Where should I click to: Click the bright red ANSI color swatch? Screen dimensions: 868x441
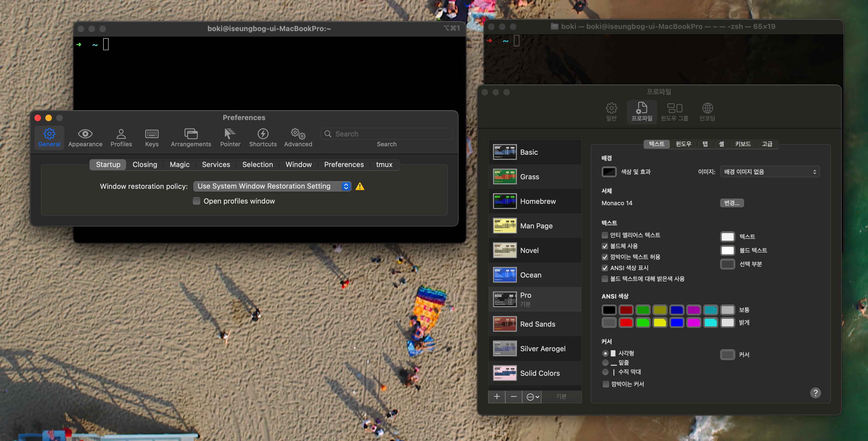pyautogui.click(x=626, y=322)
